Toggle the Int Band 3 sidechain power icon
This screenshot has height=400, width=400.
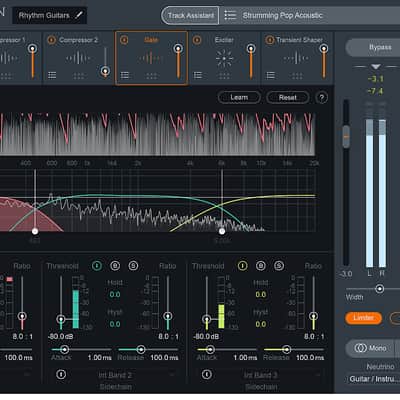pyautogui.click(x=207, y=374)
